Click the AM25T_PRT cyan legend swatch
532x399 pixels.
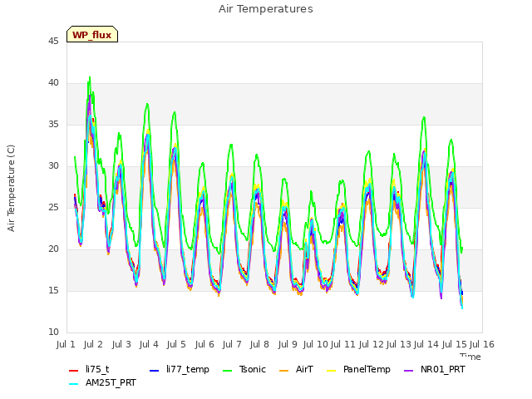74,384
